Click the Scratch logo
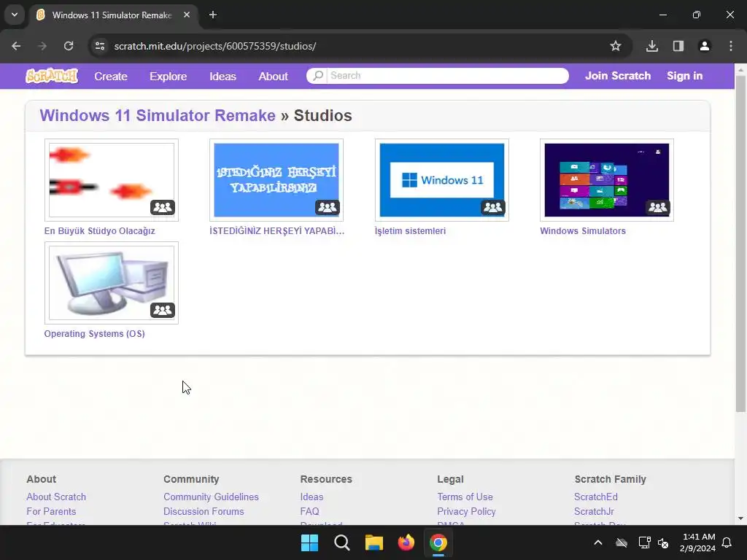Image resolution: width=747 pixels, height=560 pixels. 52,76
